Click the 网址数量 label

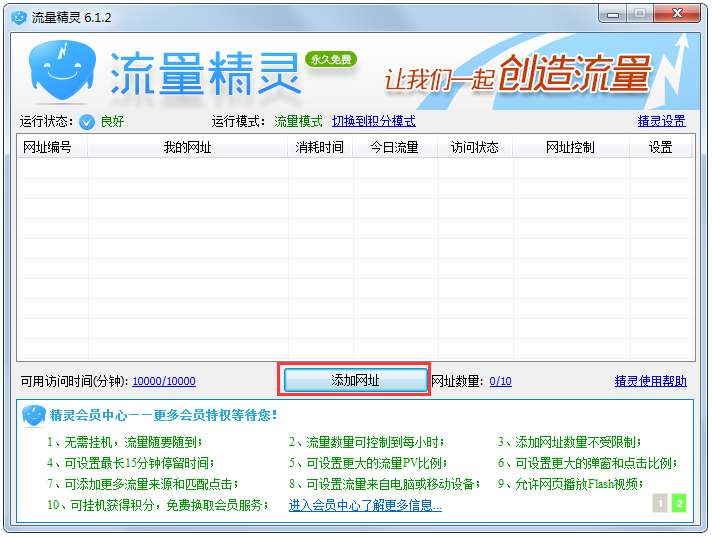pos(457,381)
